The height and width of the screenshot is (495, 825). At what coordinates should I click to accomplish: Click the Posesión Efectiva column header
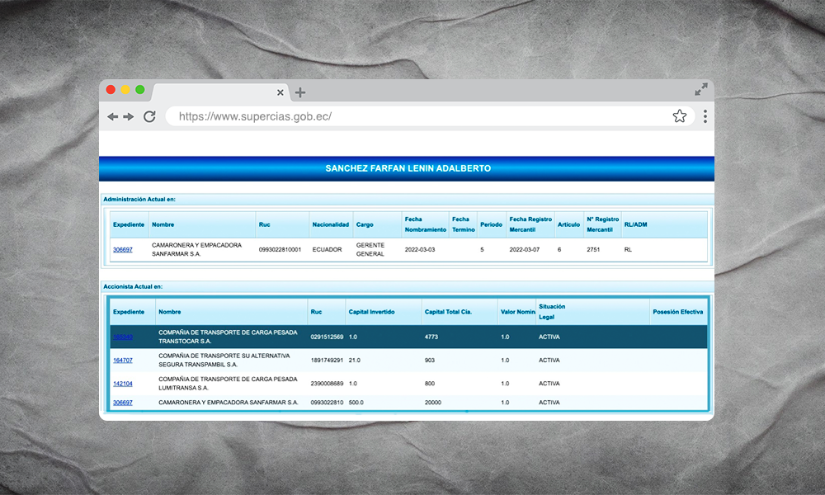click(x=677, y=312)
